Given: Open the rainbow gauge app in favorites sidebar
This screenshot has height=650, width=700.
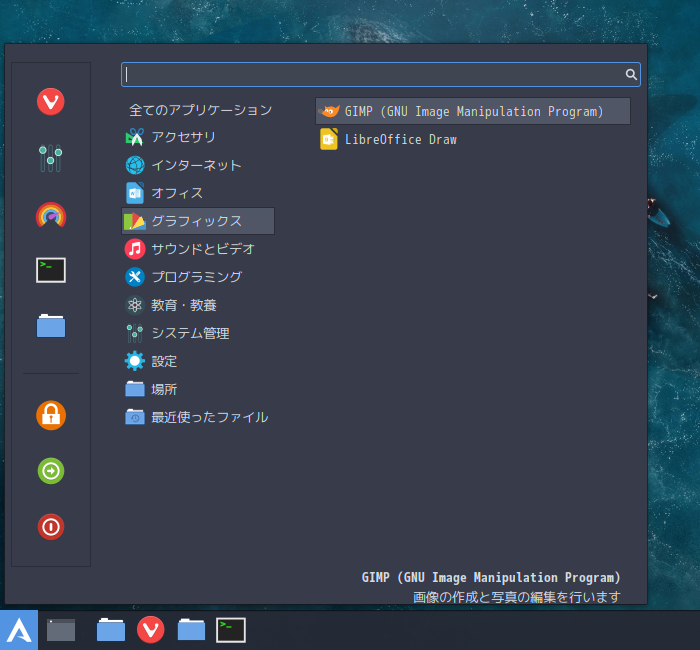Looking at the screenshot, I should click(x=51, y=215).
